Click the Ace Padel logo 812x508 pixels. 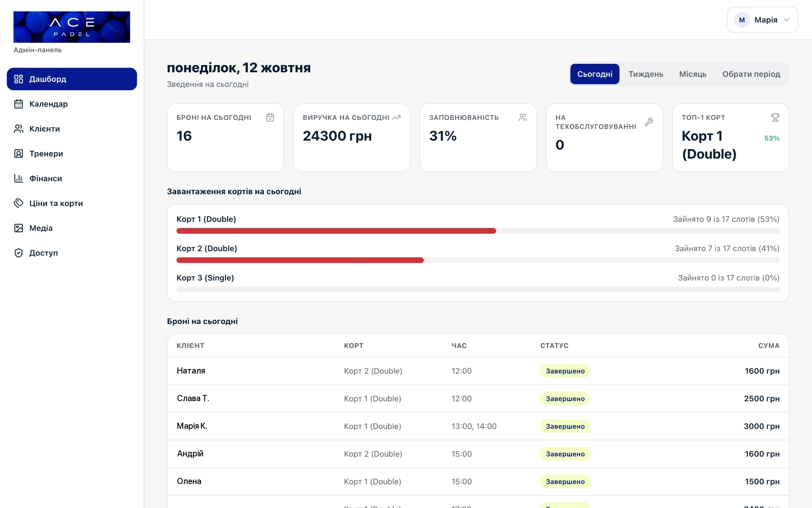[x=72, y=27]
